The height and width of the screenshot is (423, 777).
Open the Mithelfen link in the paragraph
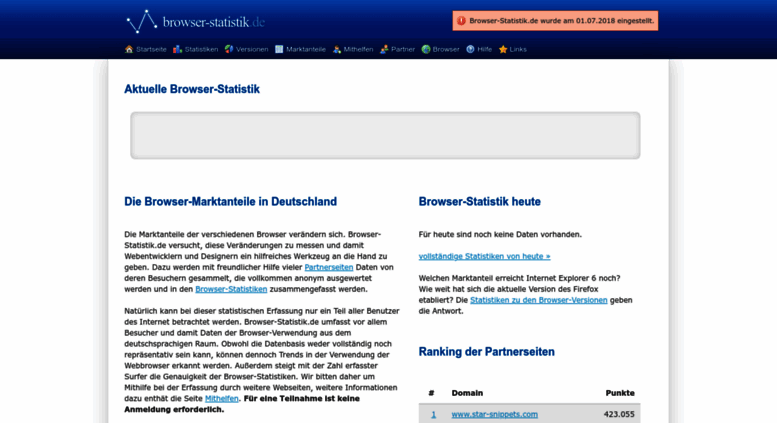(x=222, y=398)
